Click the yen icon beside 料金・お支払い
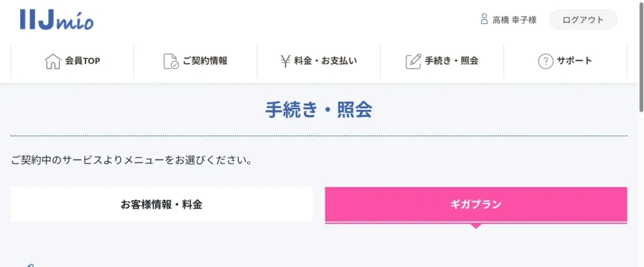Screen dimensions: 644x267 [286, 61]
